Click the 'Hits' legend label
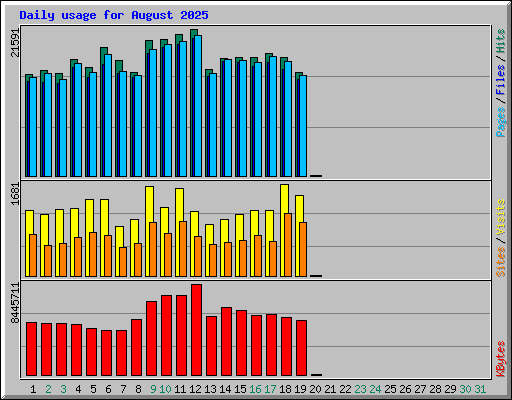Image resolution: width=512 pixels, height=400 pixels. tap(500, 41)
